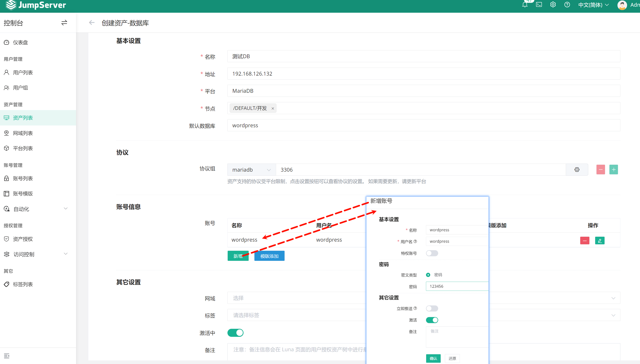Open protocol settings gear for mariadb
640x364 pixels.
click(x=577, y=169)
